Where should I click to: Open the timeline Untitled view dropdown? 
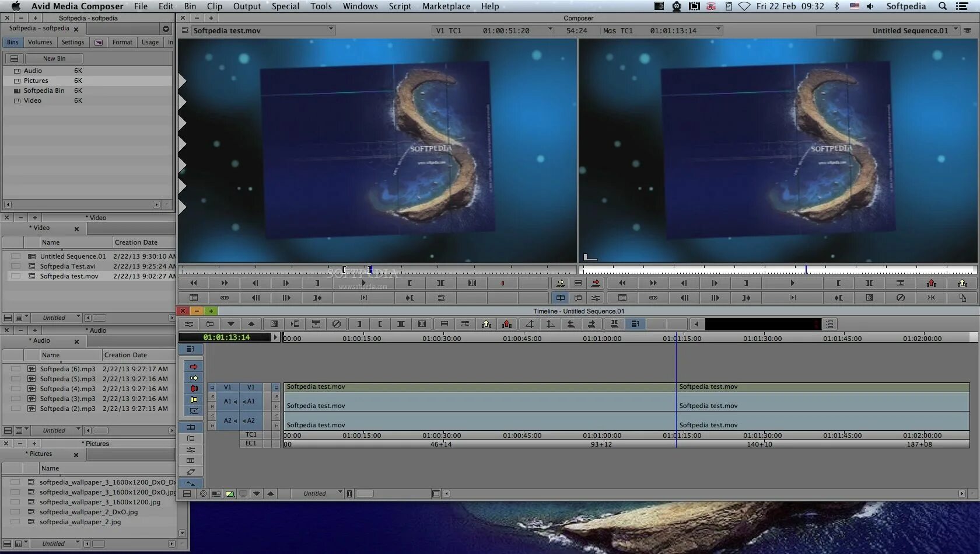pyautogui.click(x=318, y=493)
